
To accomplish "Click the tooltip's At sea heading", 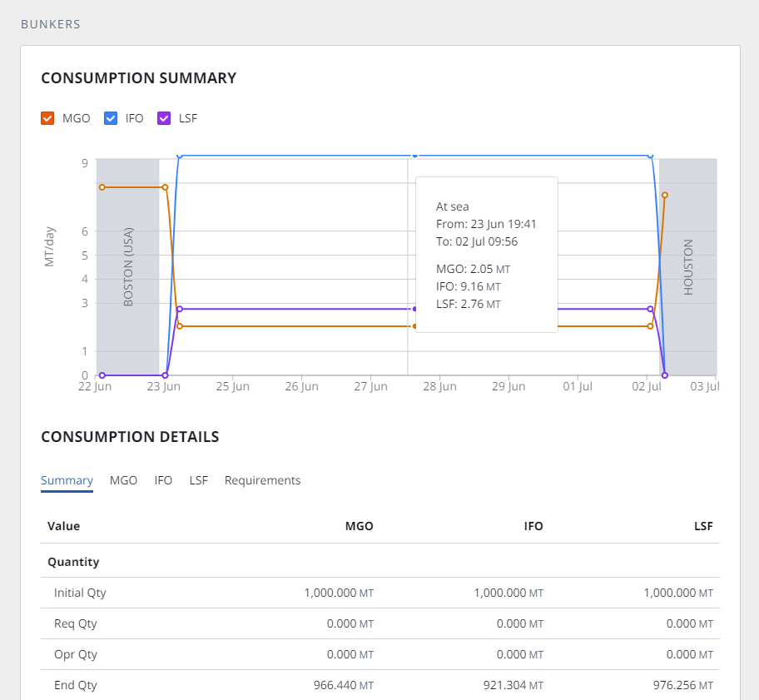I will coord(452,206).
